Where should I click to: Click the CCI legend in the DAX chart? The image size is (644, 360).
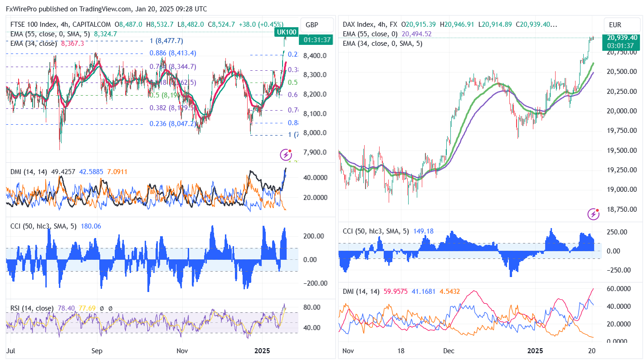click(x=376, y=231)
